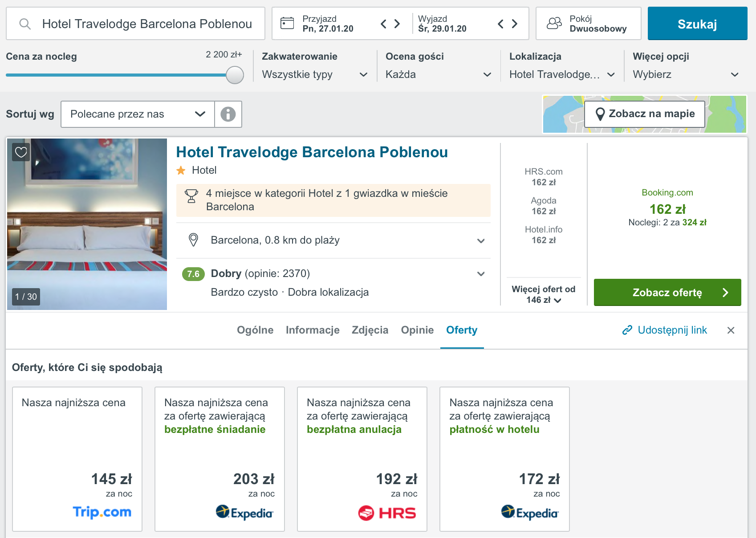Click the map pin on Zobacz na mapie
Screen dimensions: 756x538
point(600,114)
